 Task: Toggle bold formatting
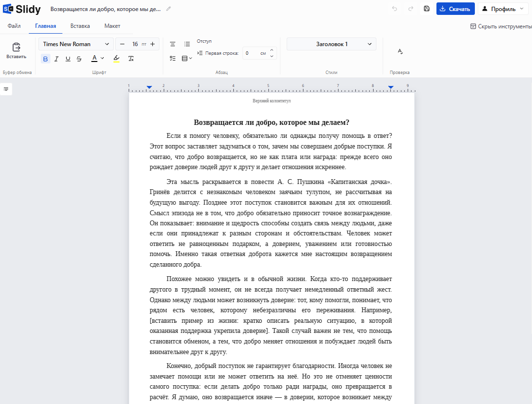point(46,59)
